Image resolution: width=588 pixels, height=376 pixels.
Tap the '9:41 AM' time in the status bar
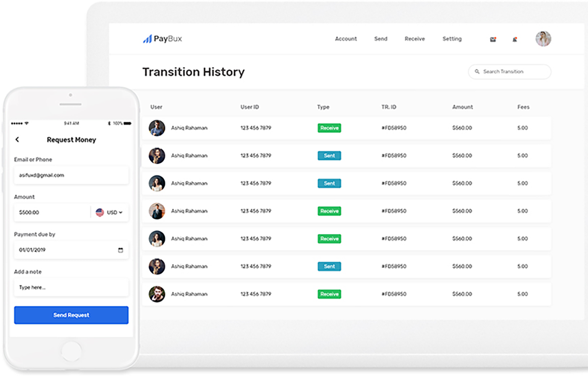[x=71, y=123]
